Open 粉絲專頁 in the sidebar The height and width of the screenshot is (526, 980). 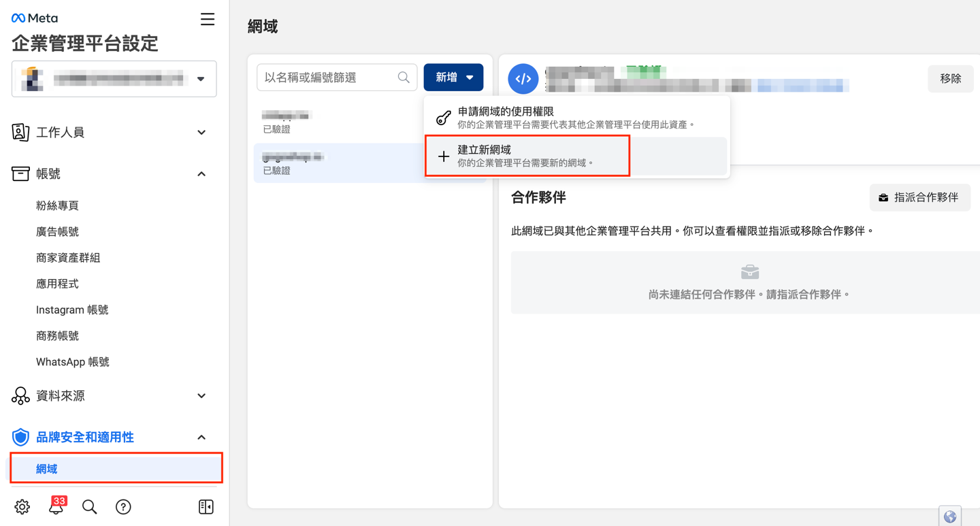click(x=57, y=206)
